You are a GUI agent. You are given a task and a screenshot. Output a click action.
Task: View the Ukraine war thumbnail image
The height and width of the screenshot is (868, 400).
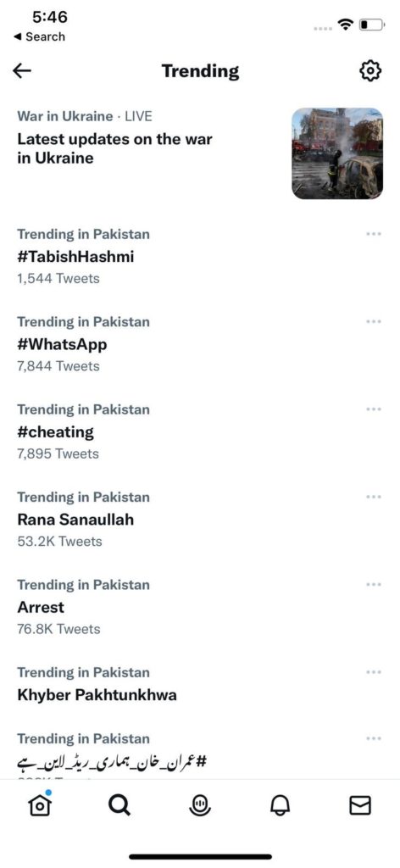[337, 153]
